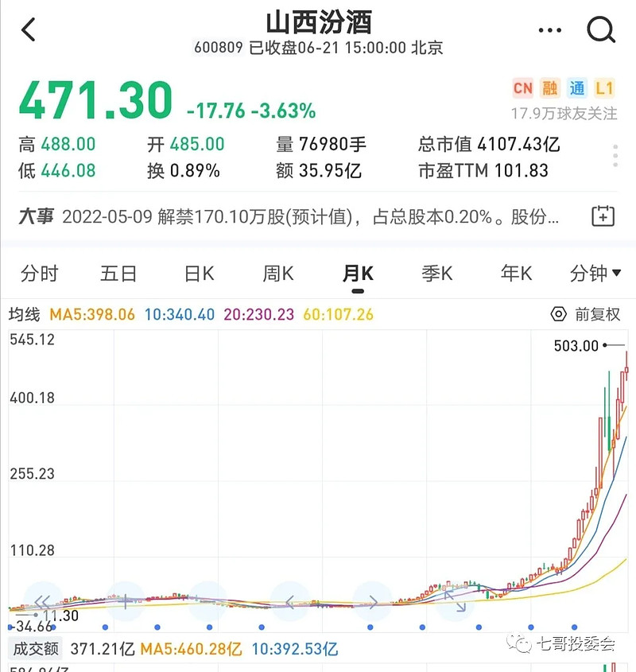Viewport: 636px width, 672px height.
Task: Tap the 110.28 y-axis price label
Action: click(x=32, y=550)
